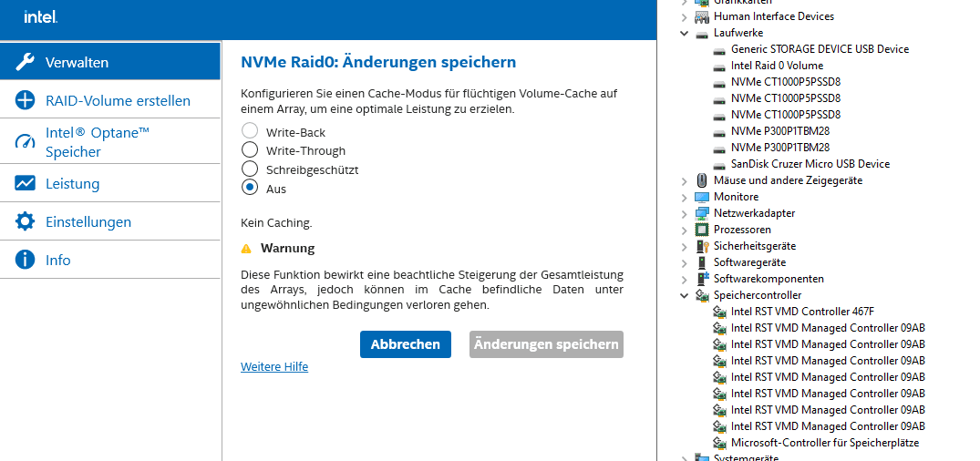Screen dimensions: 980x461
Task: Click the Änderungen speichern button
Action: point(546,344)
